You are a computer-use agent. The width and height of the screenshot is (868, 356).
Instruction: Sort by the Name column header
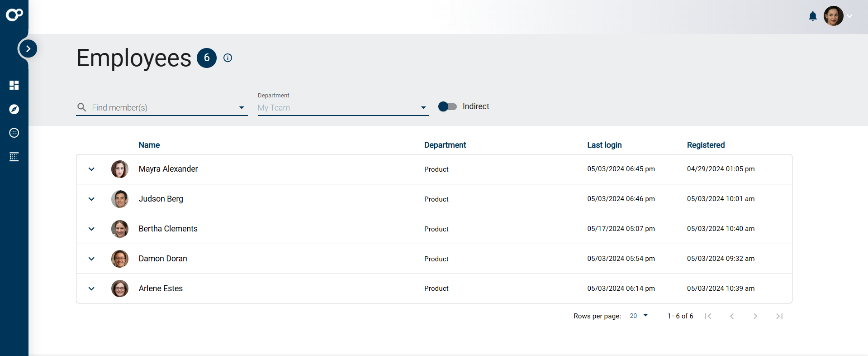tap(149, 145)
